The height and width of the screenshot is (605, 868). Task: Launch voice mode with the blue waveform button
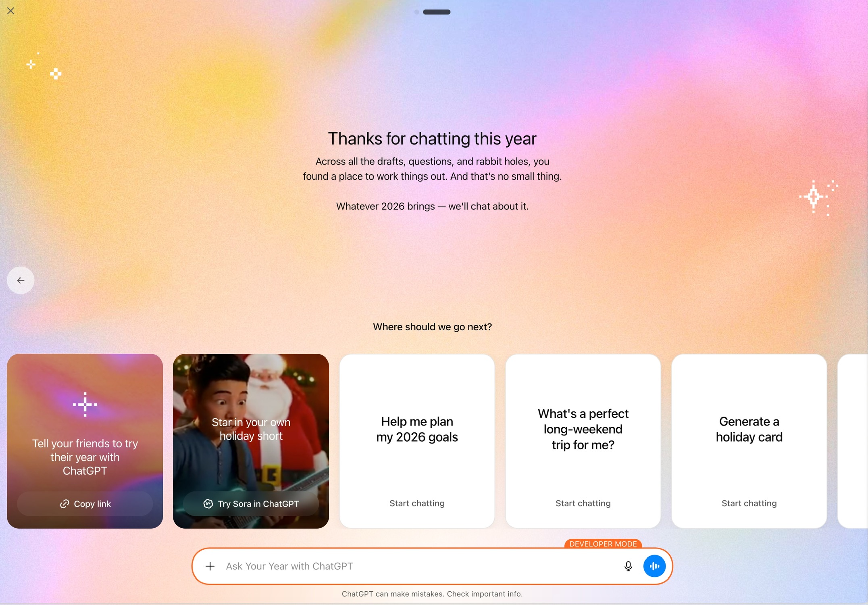654,566
